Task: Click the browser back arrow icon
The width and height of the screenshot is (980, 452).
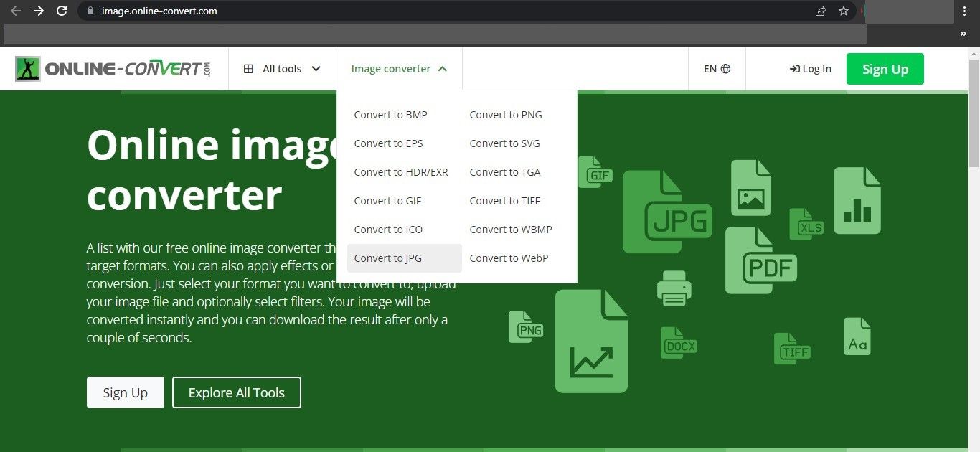Action: pos(16,11)
